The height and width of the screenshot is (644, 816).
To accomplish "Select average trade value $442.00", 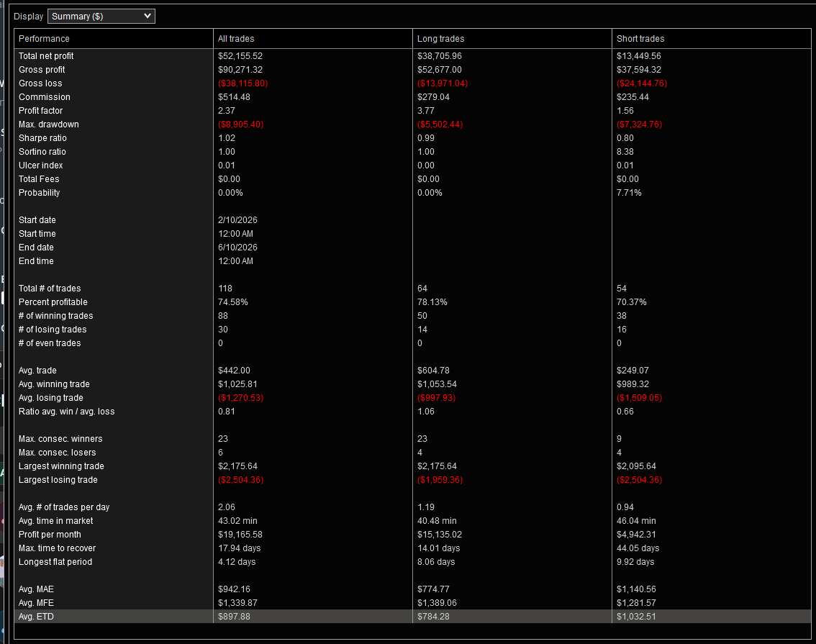I will tap(234, 371).
